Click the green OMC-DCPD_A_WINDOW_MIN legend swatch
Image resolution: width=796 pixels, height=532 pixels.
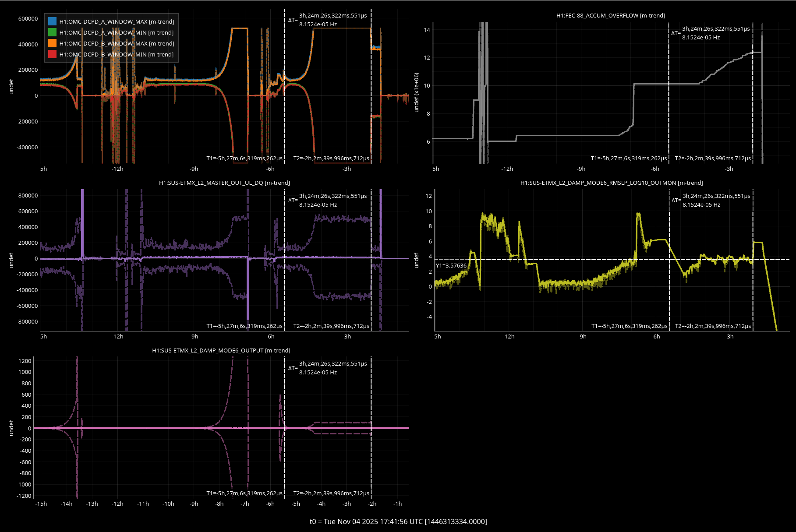coord(52,32)
